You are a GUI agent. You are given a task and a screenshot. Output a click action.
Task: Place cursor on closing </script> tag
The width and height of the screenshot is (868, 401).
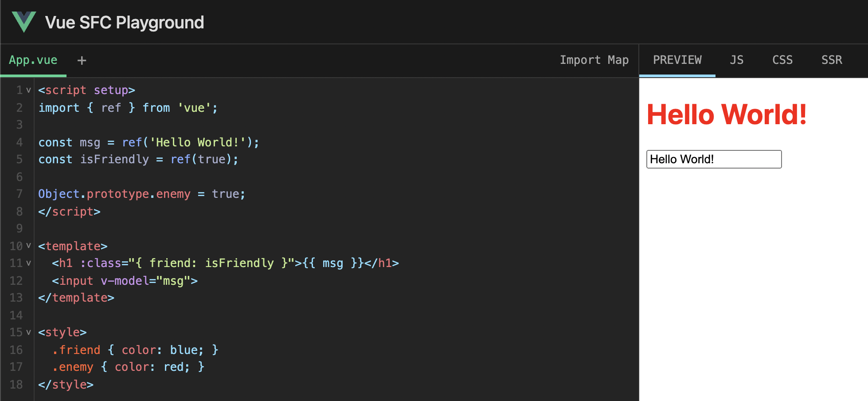pos(69,212)
